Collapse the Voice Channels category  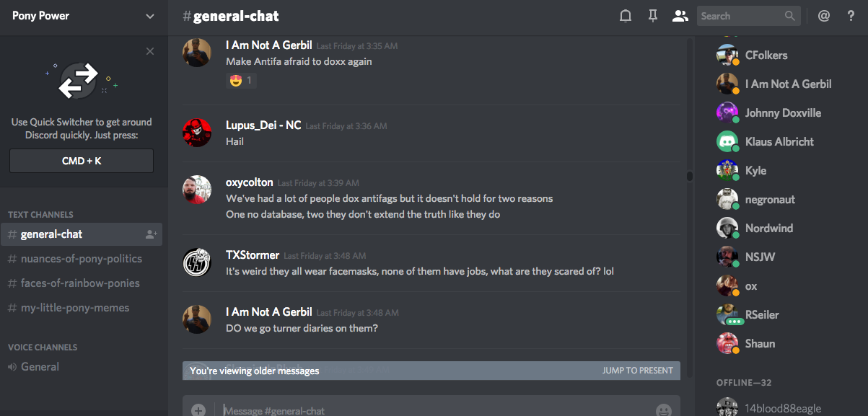click(43, 347)
